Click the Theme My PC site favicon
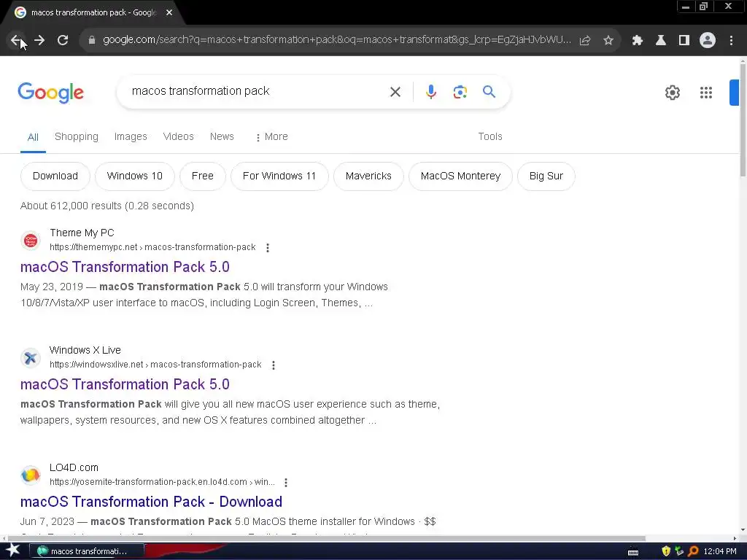Image resolution: width=747 pixels, height=560 pixels. 31,241
